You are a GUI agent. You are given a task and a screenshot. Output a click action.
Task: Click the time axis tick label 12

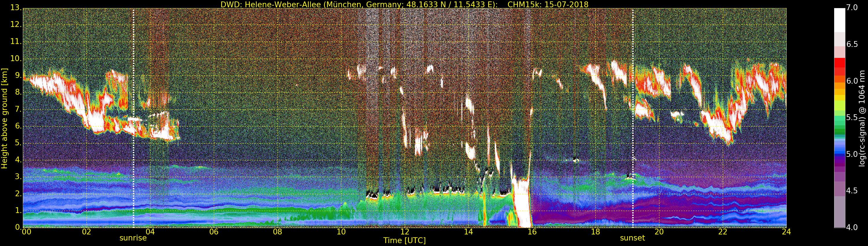tap(405, 232)
